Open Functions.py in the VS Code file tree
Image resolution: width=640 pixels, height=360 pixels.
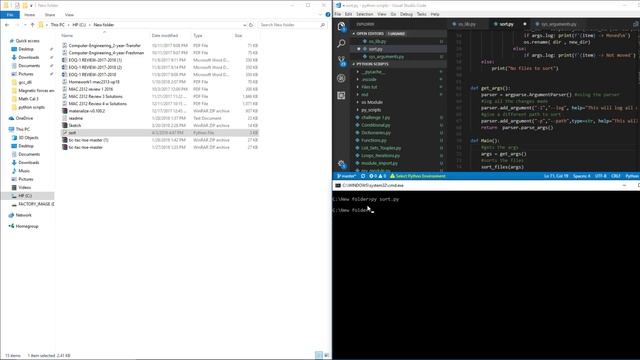[374, 140]
